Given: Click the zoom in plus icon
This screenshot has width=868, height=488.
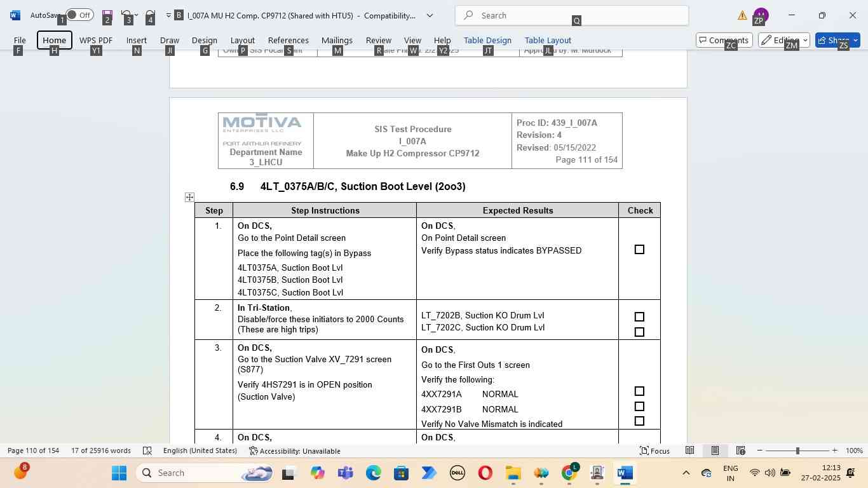Looking at the screenshot, I should [834, 451].
